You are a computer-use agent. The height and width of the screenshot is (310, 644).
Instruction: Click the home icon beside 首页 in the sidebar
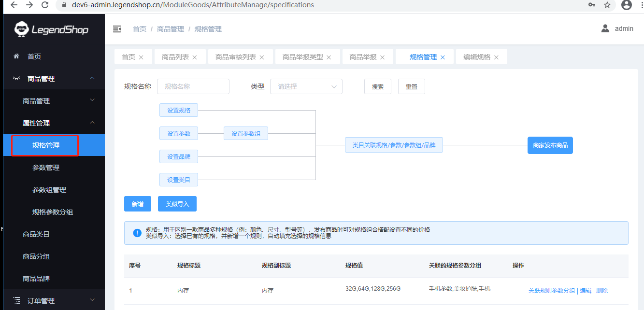click(16, 56)
